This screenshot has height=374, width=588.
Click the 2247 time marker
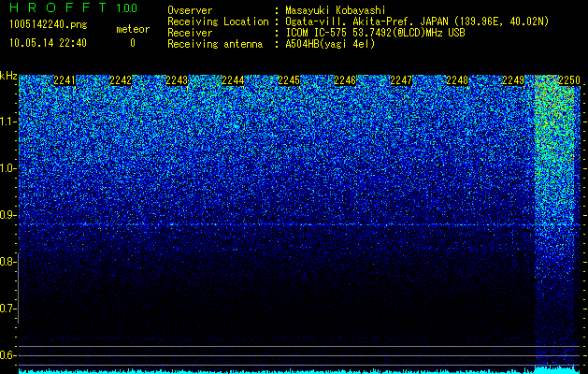coord(401,80)
